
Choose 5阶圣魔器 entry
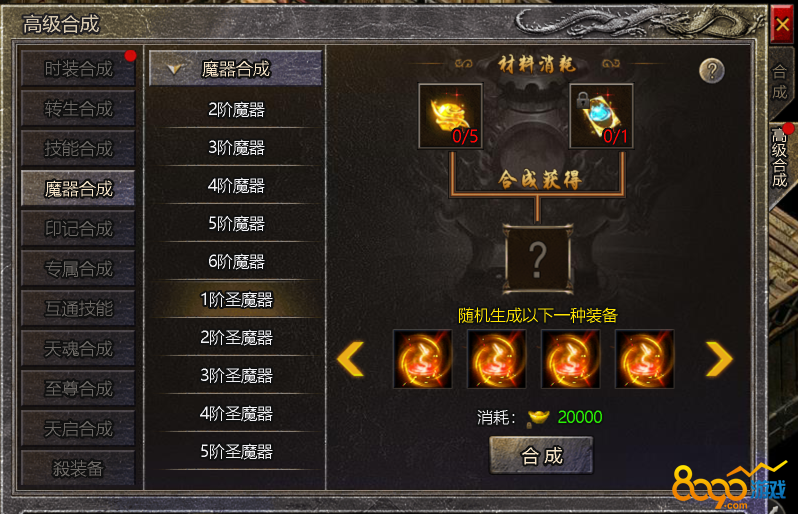click(x=236, y=451)
